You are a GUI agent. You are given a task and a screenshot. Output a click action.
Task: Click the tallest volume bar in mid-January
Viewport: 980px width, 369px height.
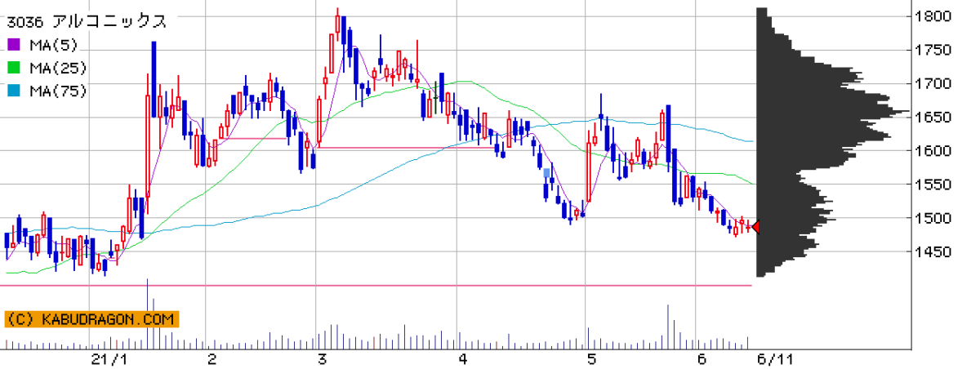click(x=148, y=313)
